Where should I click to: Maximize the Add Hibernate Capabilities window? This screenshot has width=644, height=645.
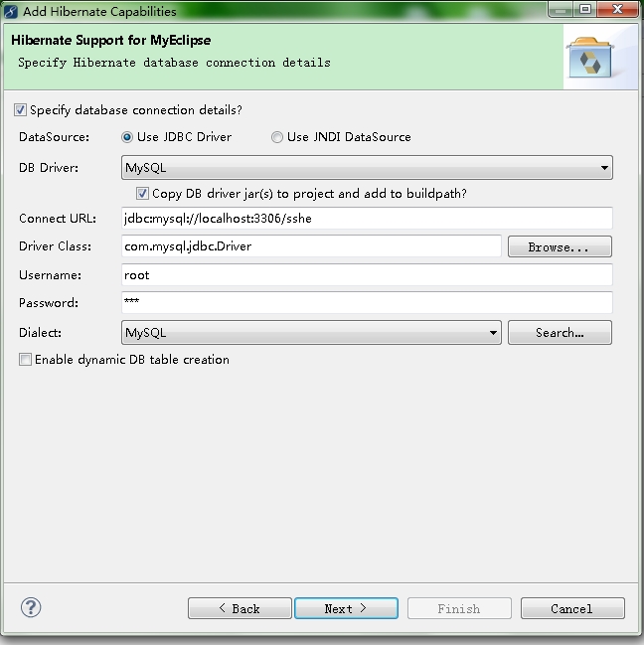pyautogui.click(x=585, y=9)
